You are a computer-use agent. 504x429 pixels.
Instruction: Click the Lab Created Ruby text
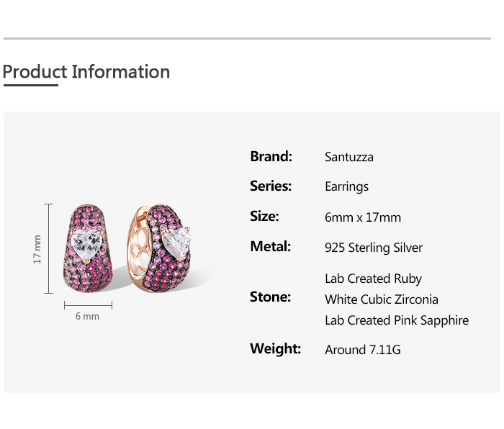[373, 279]
